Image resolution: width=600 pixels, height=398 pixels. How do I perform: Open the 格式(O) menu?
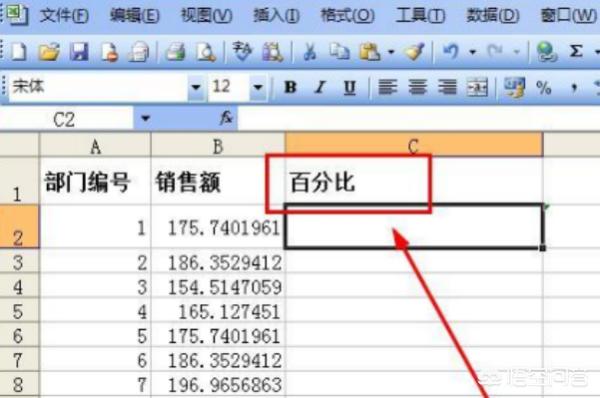tap(347, 16)
